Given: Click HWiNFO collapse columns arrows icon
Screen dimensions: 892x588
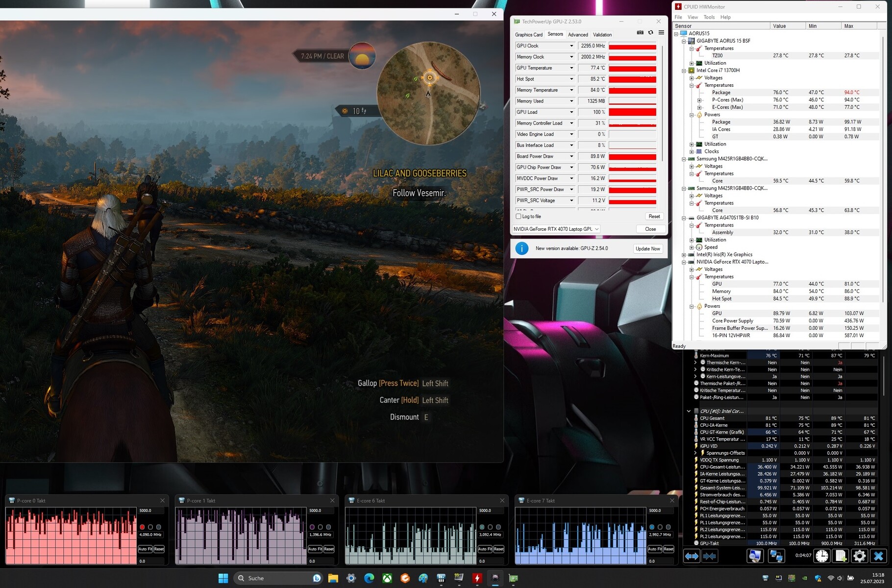Looking at the screenshot, I should (x=709, y=556).
